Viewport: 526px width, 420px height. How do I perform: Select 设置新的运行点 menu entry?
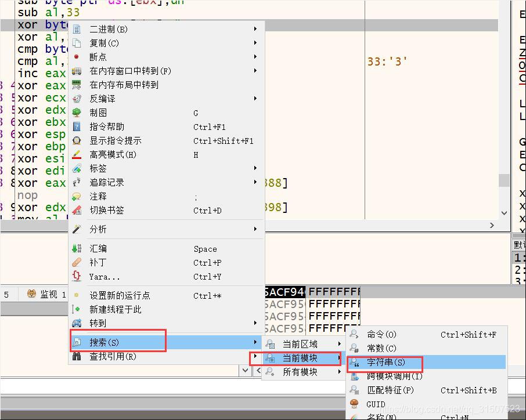167,295
